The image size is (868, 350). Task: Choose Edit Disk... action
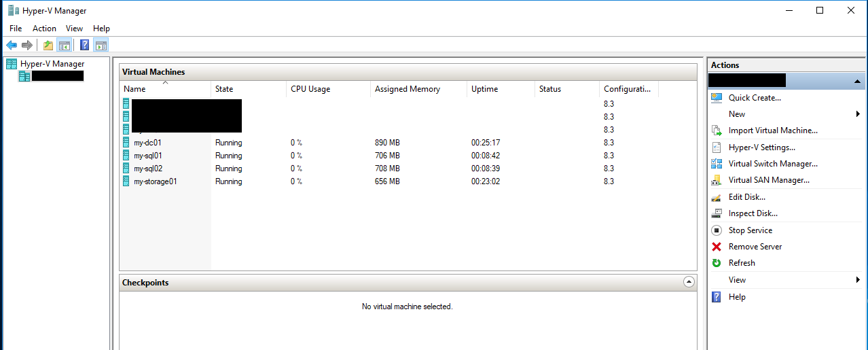pos(747,197)
